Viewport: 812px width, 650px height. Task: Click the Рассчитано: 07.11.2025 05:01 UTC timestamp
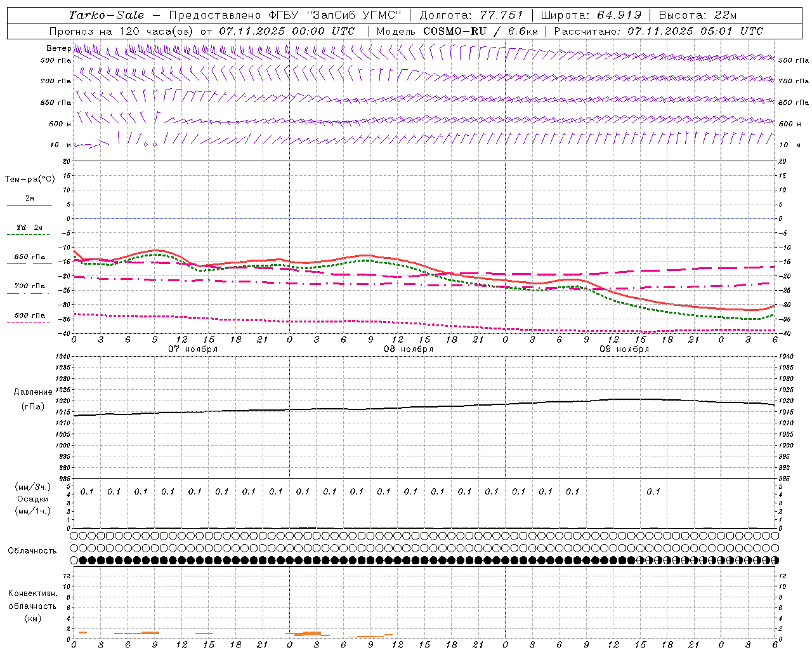(658, 31)
